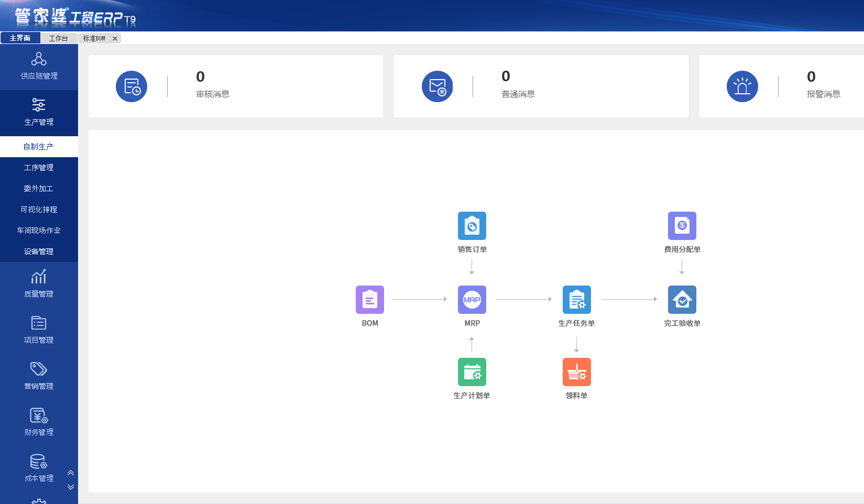Screen dimensions: 864x504
Task: Switch to the 工作台 tab
Action: 59,38
